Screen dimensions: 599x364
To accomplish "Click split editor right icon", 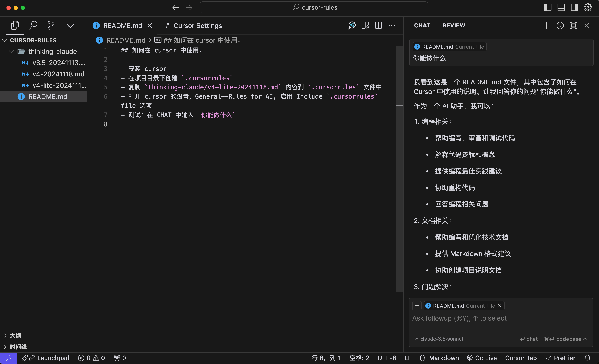I will pyautogui.click(x=378, y=25).
